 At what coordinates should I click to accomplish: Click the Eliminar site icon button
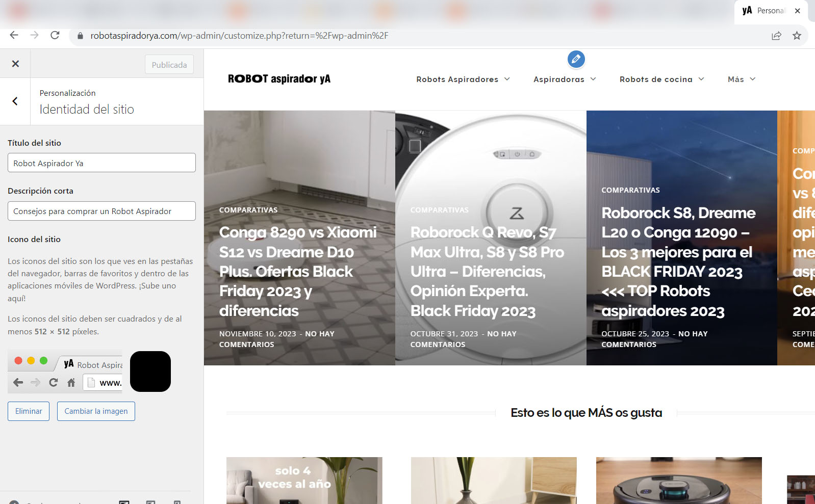click(x=29, y=411)
